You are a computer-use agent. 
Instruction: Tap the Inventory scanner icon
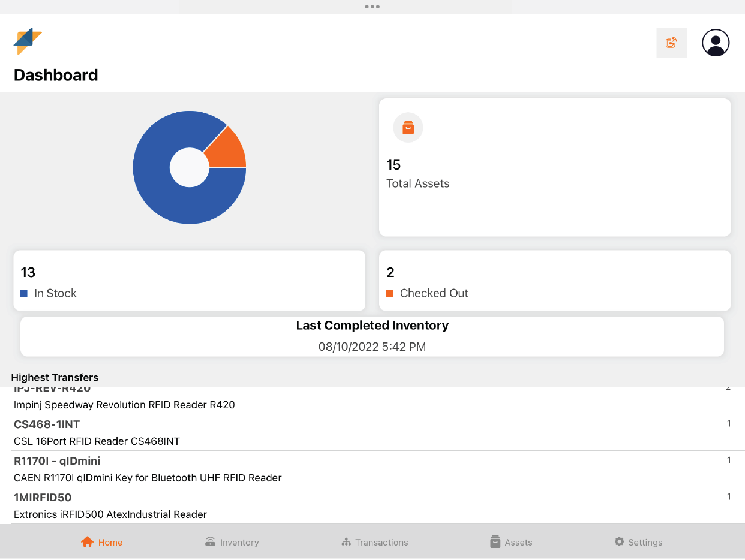tap(210, 542)
